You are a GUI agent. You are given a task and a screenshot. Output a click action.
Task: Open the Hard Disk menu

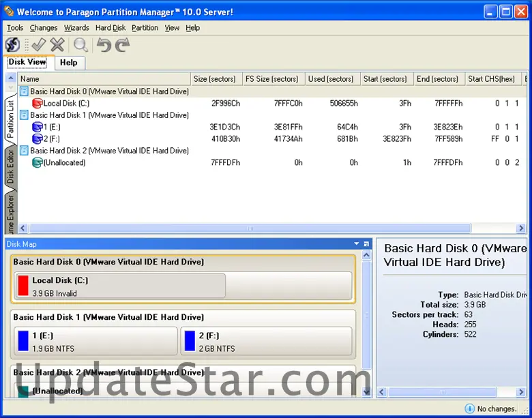point(110,28)
